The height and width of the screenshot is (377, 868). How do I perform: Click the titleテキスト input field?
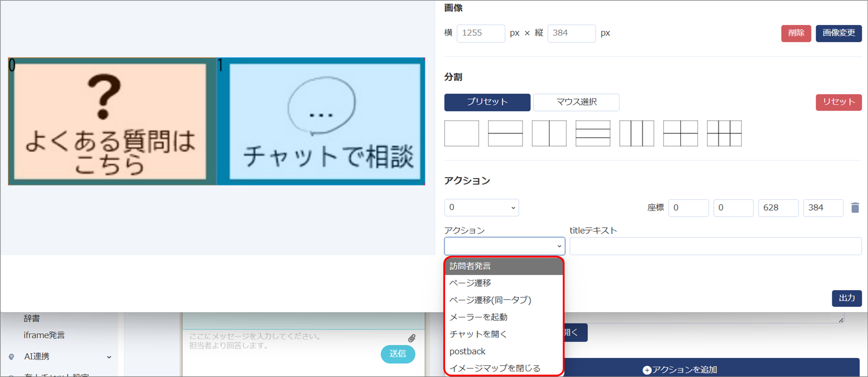716,246
